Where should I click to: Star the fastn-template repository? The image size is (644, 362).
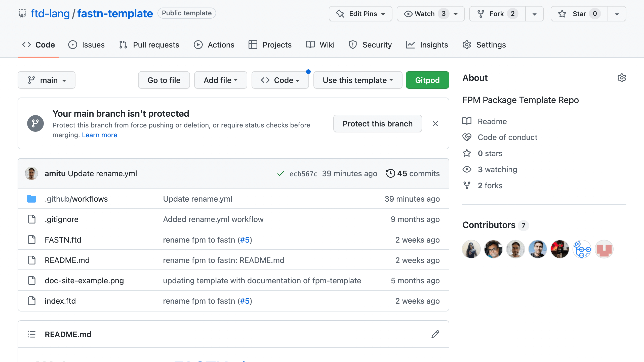579,14
